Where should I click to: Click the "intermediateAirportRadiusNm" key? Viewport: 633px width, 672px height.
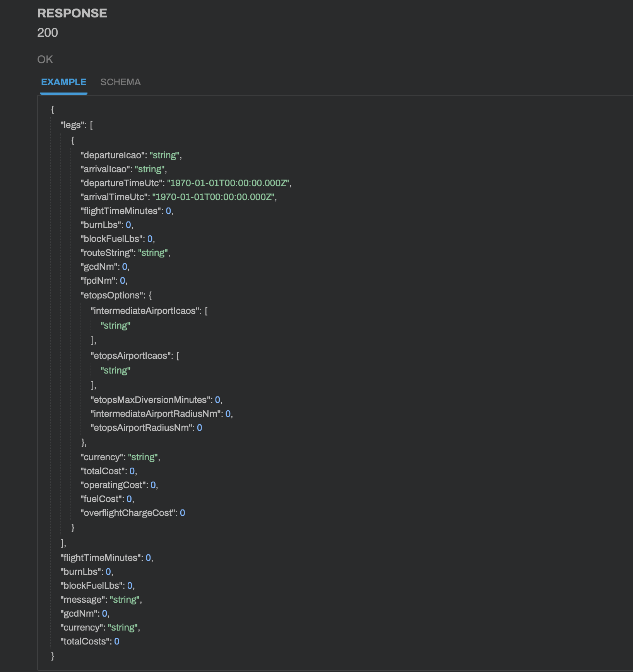point(156,414)
